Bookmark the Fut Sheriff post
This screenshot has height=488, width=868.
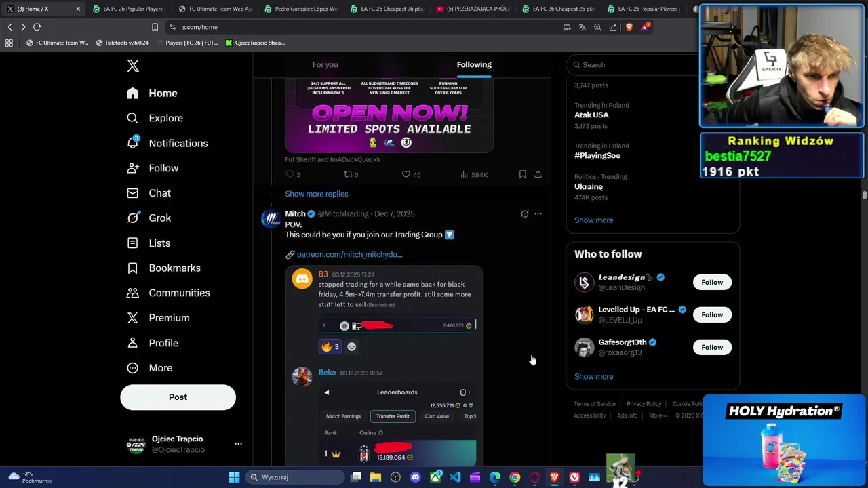coord(522,175)
